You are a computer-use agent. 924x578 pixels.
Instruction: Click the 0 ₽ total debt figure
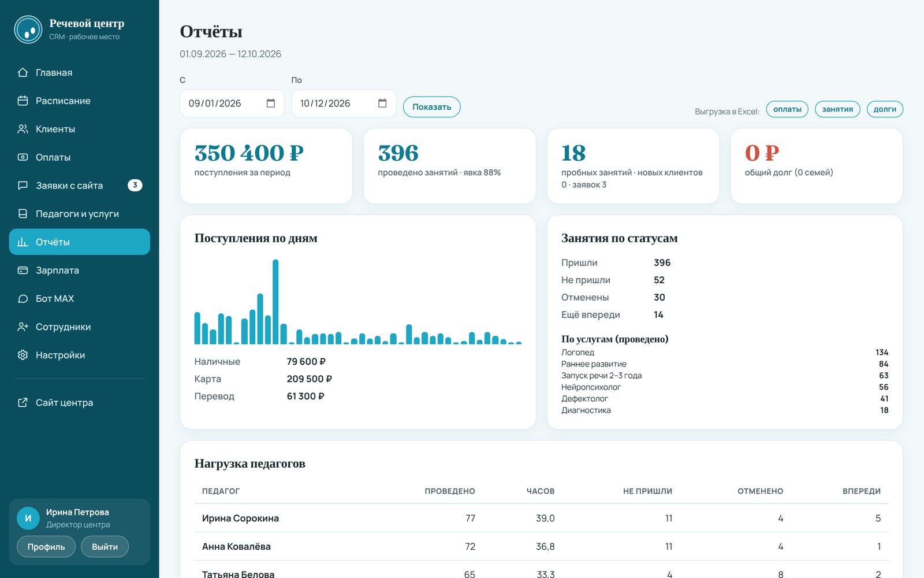[762, 153]
